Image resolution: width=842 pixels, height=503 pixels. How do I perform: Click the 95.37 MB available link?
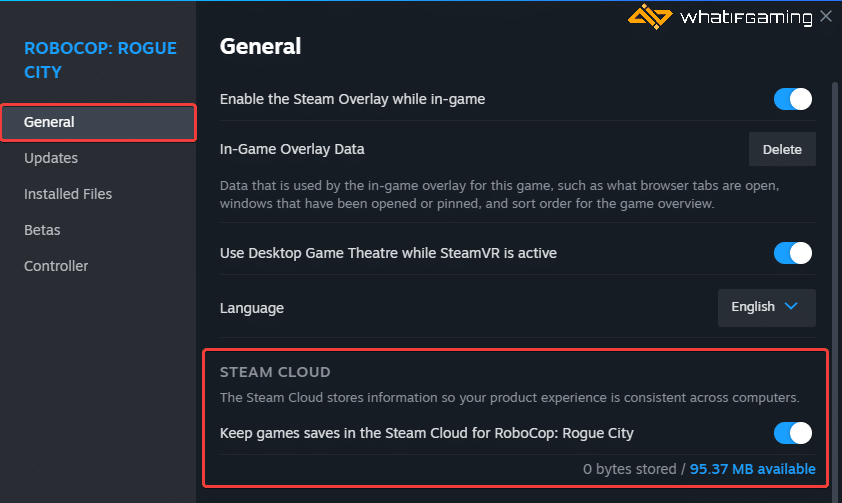pos(752,469)
